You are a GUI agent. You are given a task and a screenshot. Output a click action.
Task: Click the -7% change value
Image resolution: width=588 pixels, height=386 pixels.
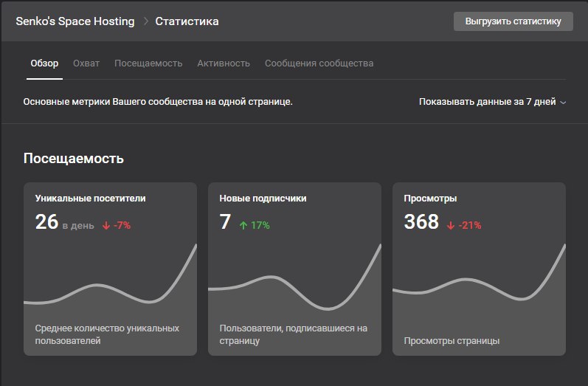pyautogui.click(x=122, y=225)
